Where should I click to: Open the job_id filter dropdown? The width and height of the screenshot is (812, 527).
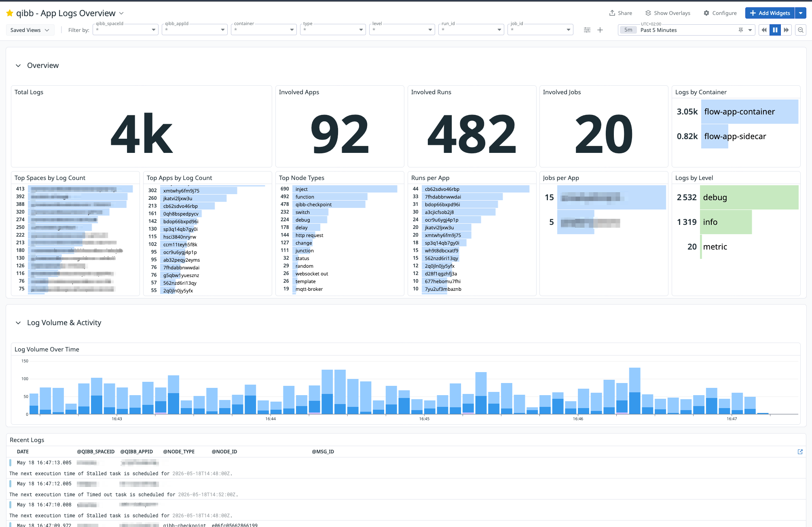tap(541, 30)
